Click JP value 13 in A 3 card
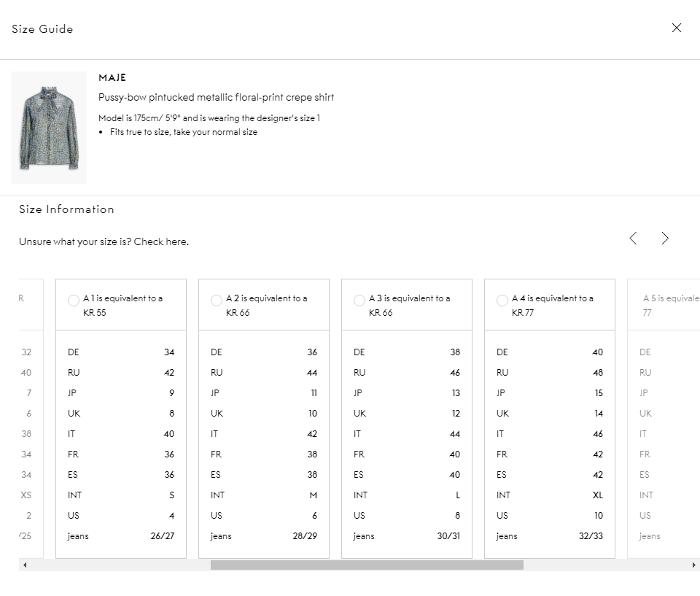The image size is (700, 596). pos(456,392)
